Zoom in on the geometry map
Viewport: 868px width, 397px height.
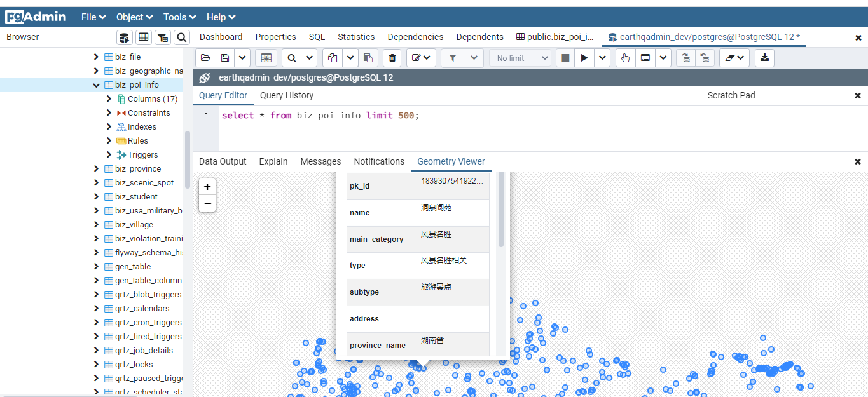[x=207, y=187]
